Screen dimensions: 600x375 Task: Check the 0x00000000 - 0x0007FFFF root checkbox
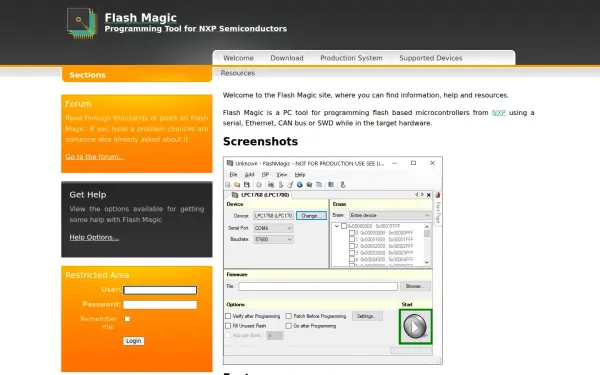pyautogui.click(x=344, y=226)
